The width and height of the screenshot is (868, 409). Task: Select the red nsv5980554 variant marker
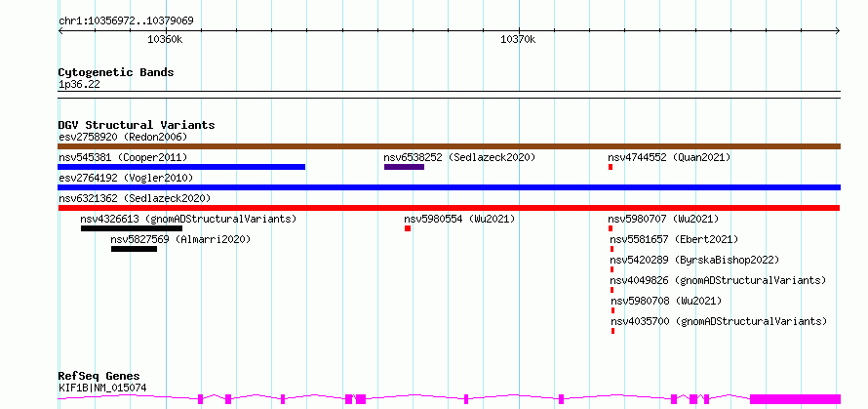[408, 228]
